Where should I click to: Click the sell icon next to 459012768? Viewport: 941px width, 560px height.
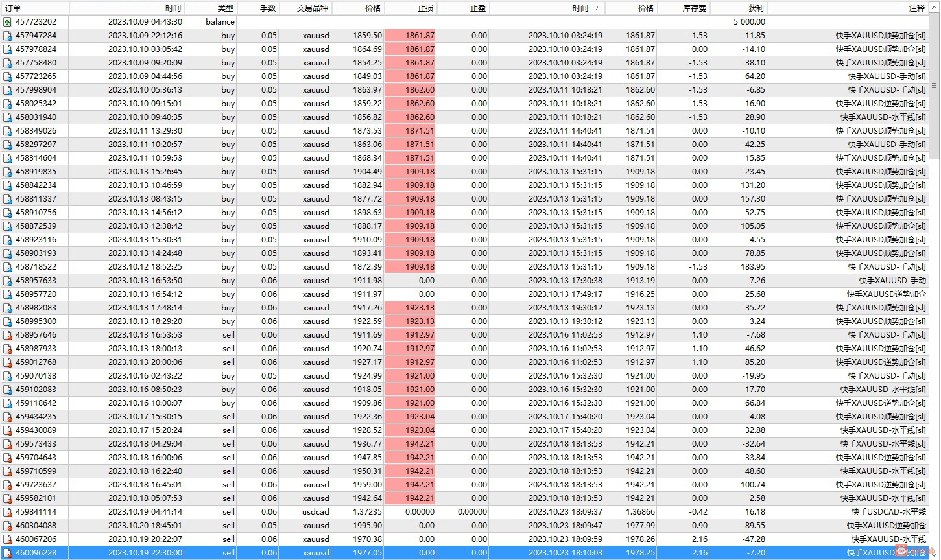8,362
